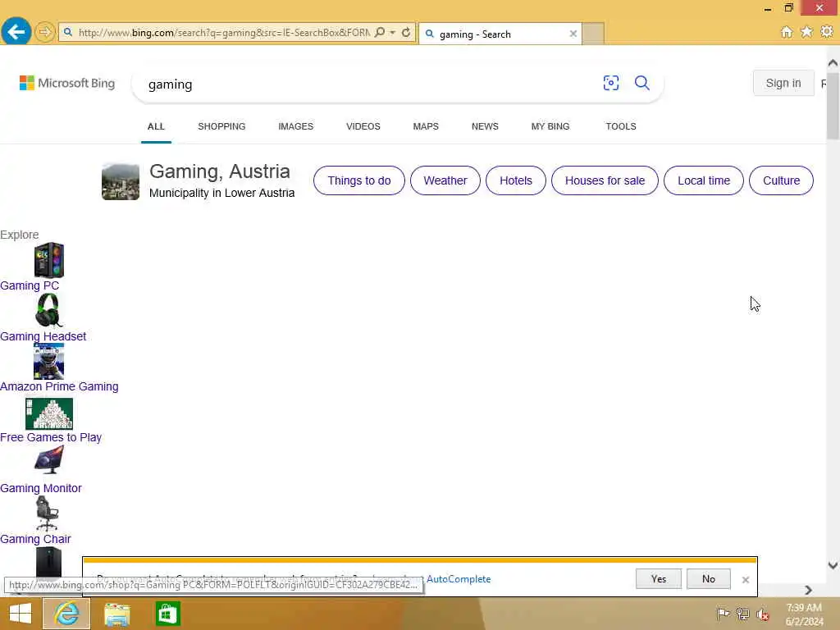The height and width of the screenshot is (630, 840).
Task: Open the address bar autocomplete dropdown arrow
Action: (x=393, y=33)
